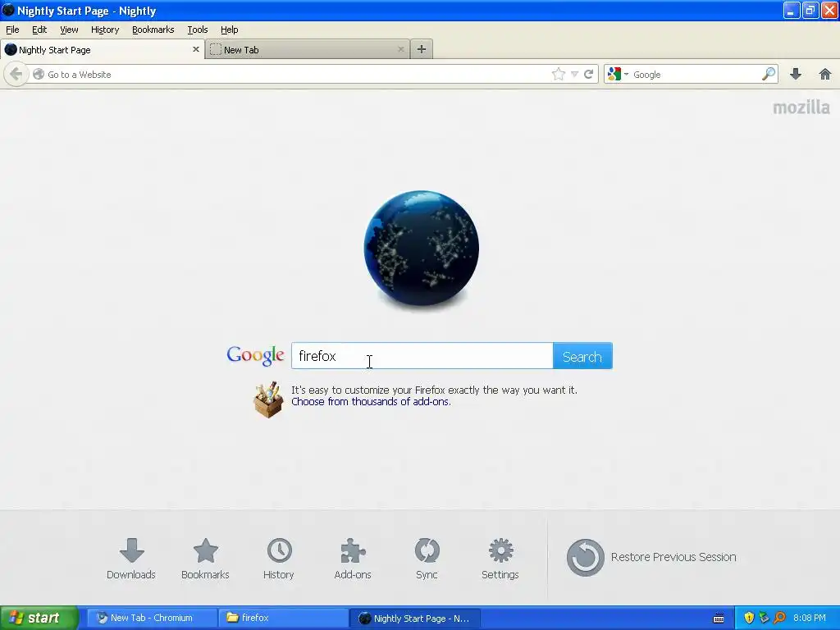
Task: Open History clock icon on start page
Action: click(x=279, y=559)
